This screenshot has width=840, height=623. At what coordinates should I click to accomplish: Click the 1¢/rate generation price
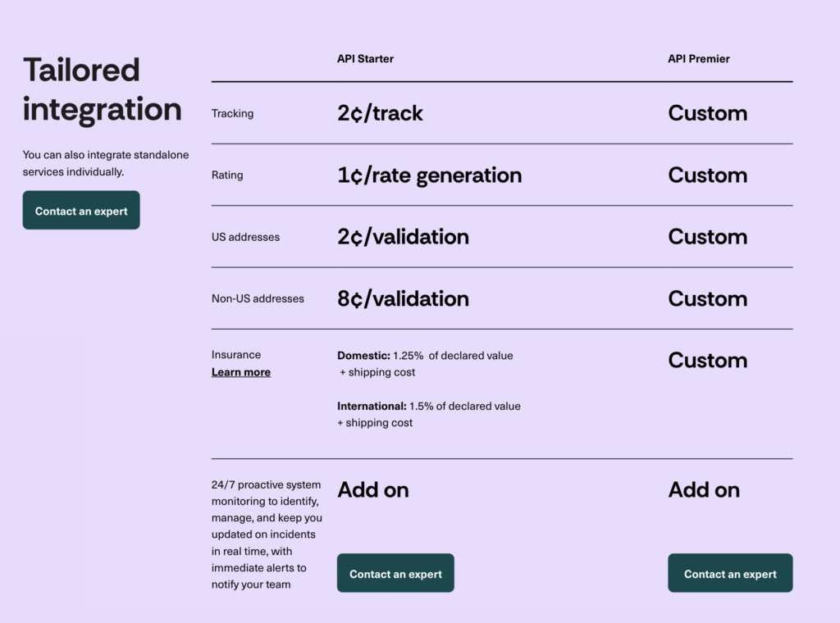[429, 175]
